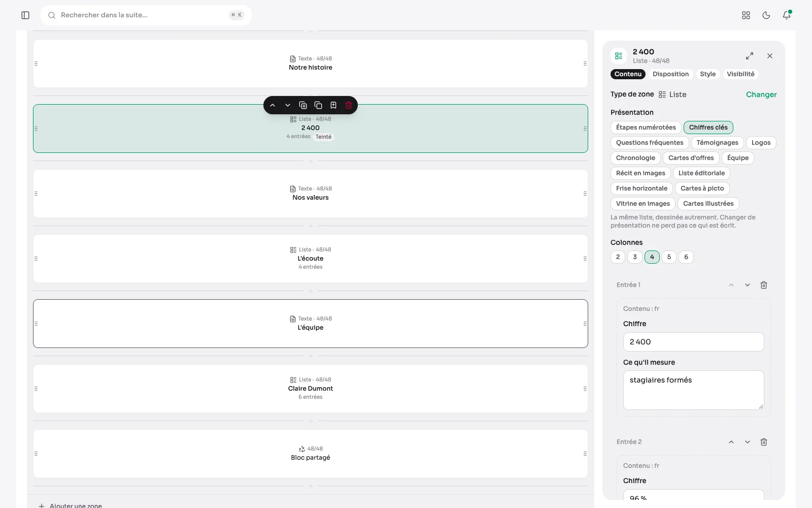Select the Chronologie presentation

[x=635, y=158]
